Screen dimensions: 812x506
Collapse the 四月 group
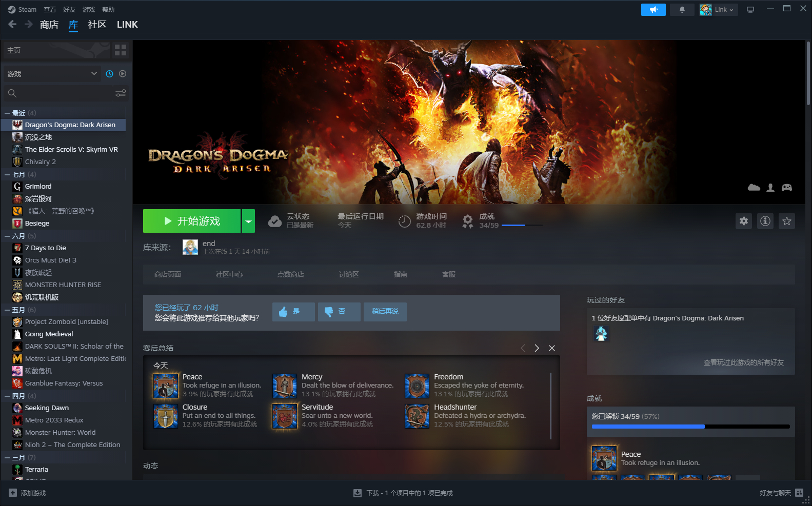[7, 396]
